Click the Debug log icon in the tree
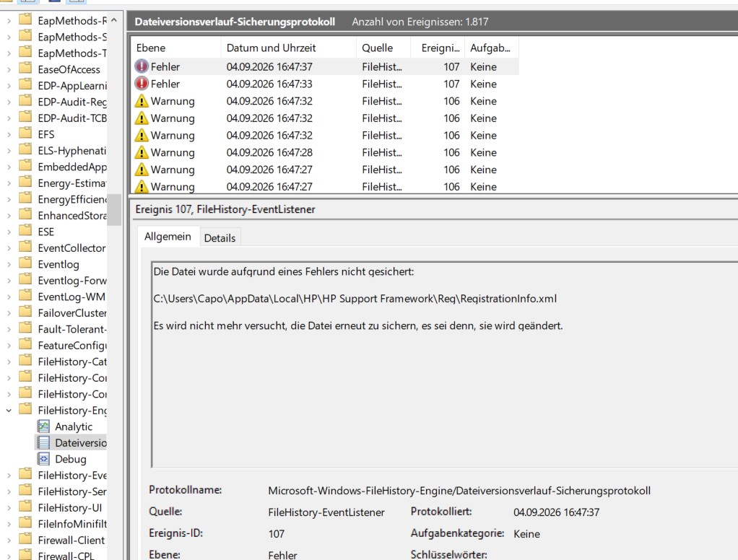Viewport: 738px width, 560px height. tap(43, 459)
